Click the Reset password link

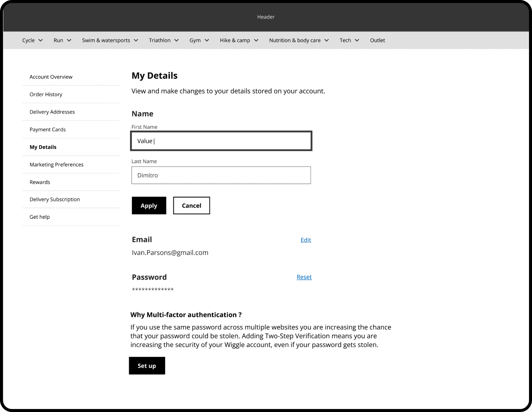click(x=304, y=277)
